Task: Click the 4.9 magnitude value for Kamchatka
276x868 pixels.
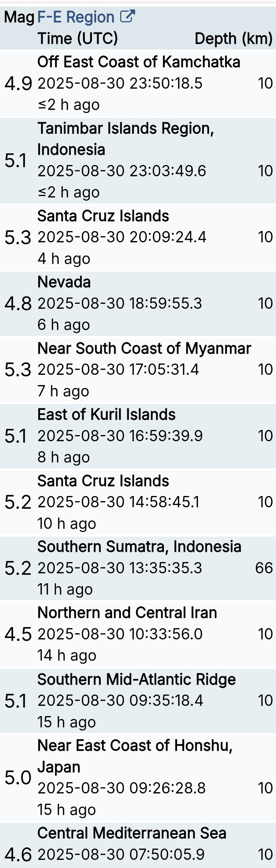Action: [18, 84]
